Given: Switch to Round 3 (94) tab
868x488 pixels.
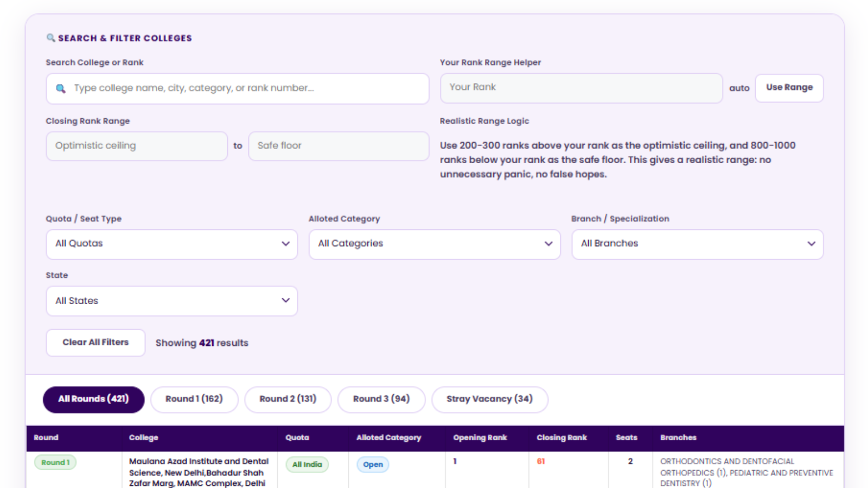Looking at the screenshot, I should (381, 400).
